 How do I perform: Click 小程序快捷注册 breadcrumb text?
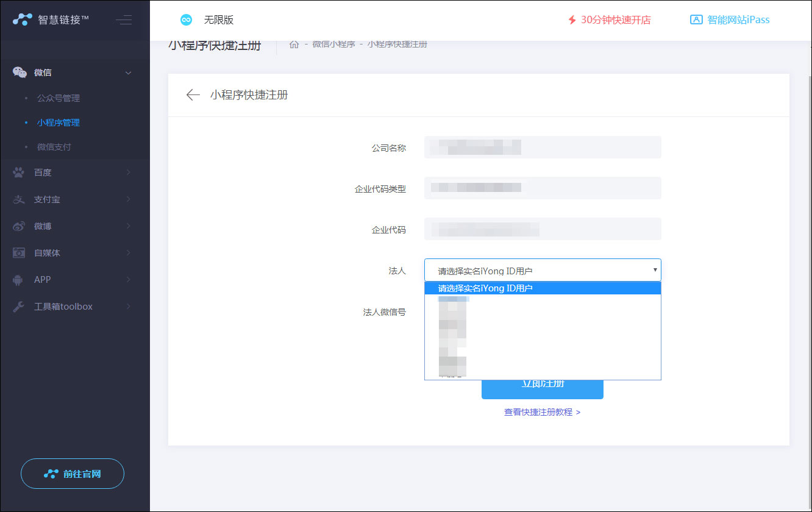coord(397,44)
